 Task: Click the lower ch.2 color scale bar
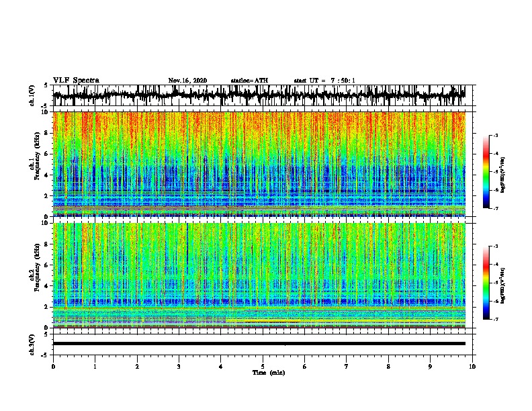486,283
